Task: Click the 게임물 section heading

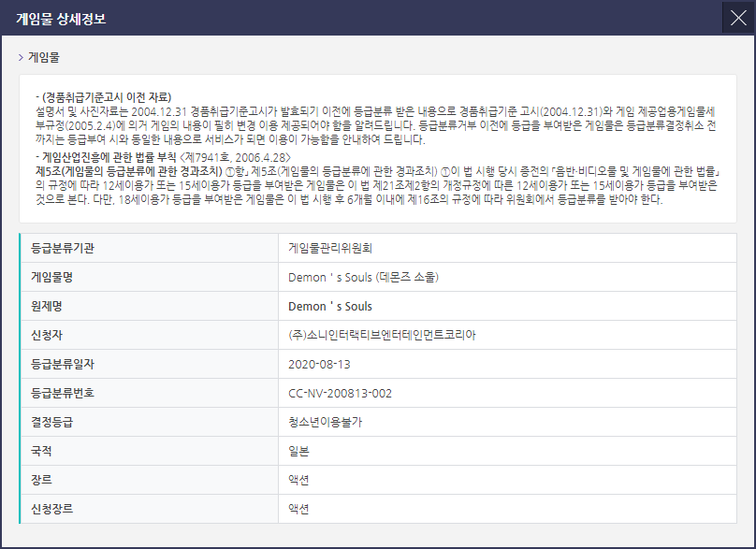Action: coord(43,57)
